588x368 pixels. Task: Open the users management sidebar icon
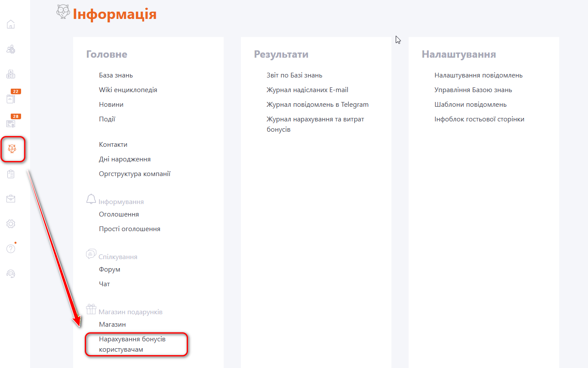point(11,49)
